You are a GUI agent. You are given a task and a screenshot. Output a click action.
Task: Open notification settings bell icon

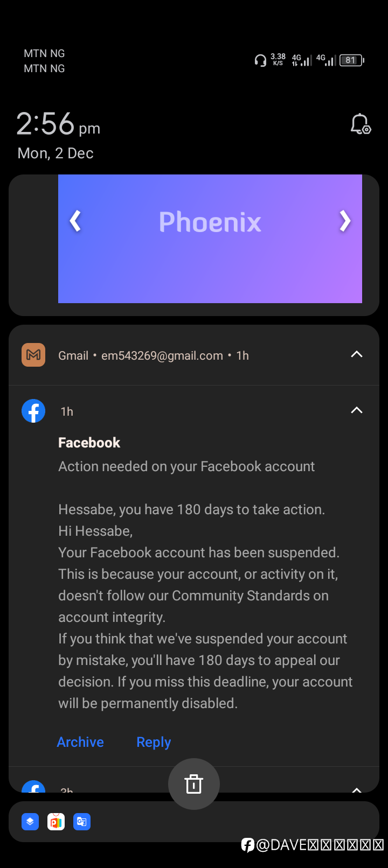coord(361,124)
